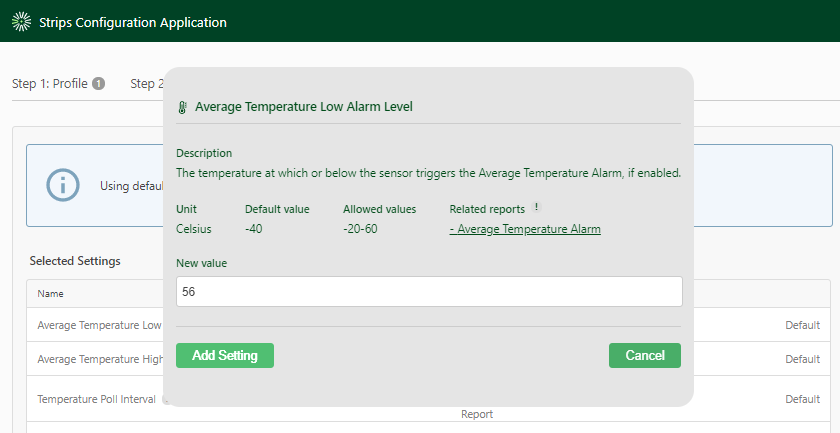Click the thermometer icon in dialog header

182,107
